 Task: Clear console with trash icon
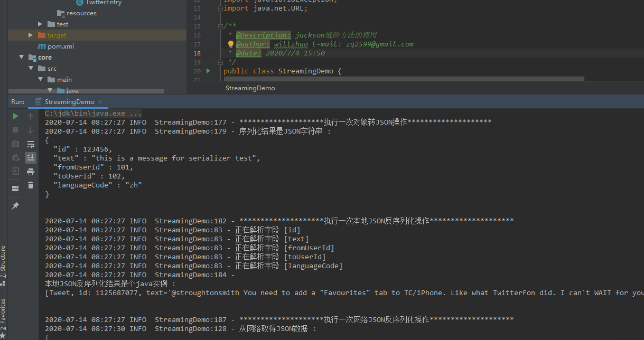point(31,185)
